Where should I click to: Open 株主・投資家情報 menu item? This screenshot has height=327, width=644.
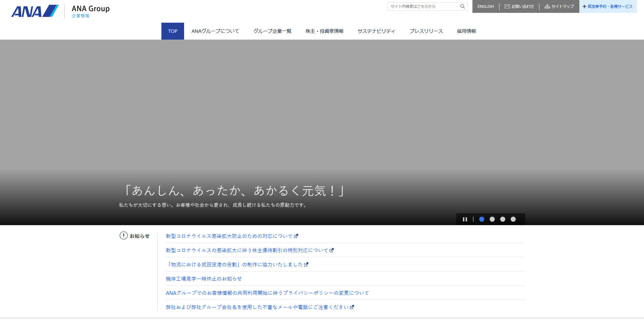coord(324,31)
